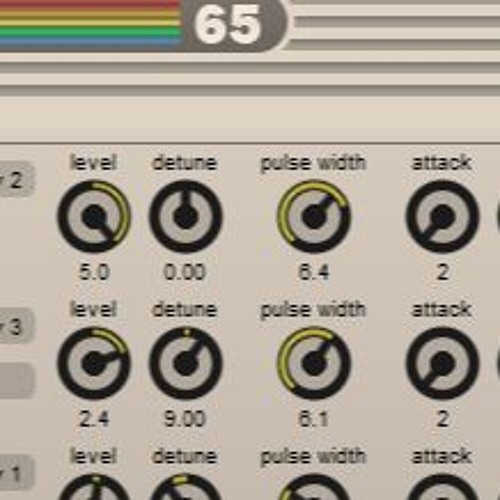
Task: Click the second row attack knob
Action: pyautogui.click(x=442, y=363)
